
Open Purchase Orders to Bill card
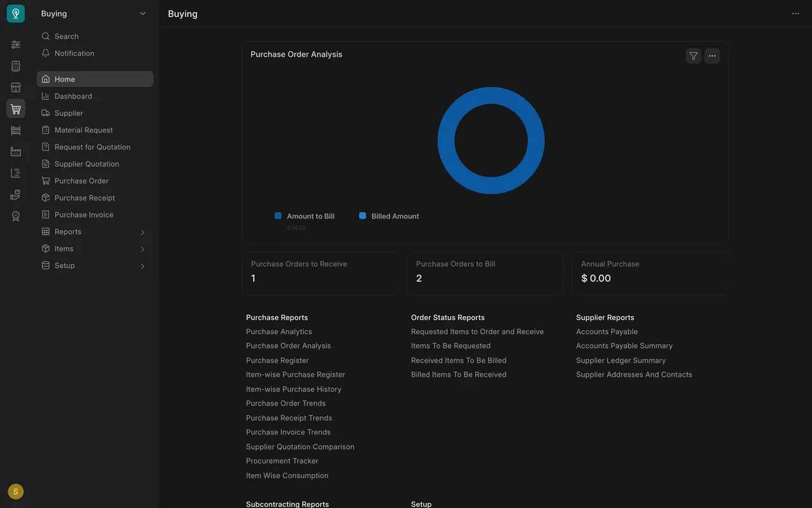485,274
